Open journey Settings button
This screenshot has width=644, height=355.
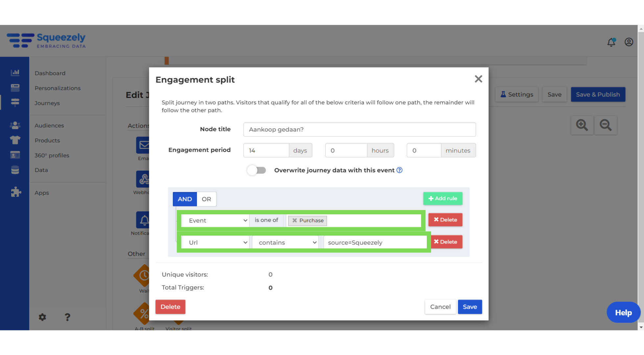(x=517, y=94)
